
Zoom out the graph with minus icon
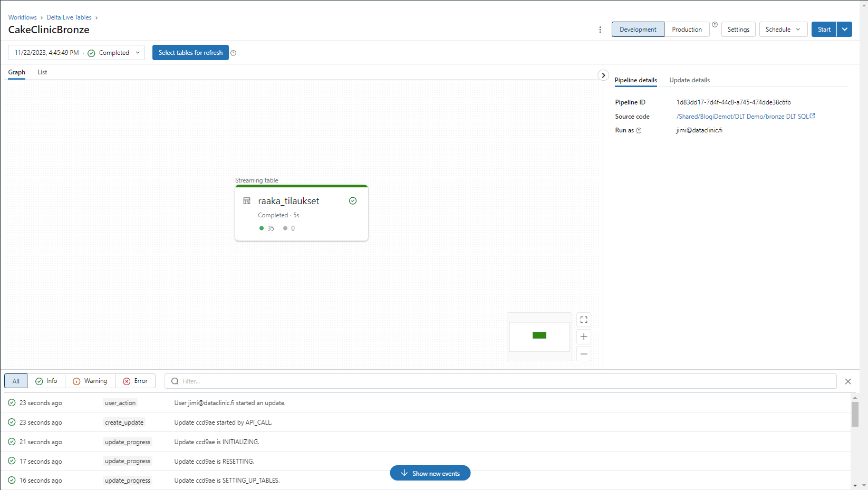(584, 354)
